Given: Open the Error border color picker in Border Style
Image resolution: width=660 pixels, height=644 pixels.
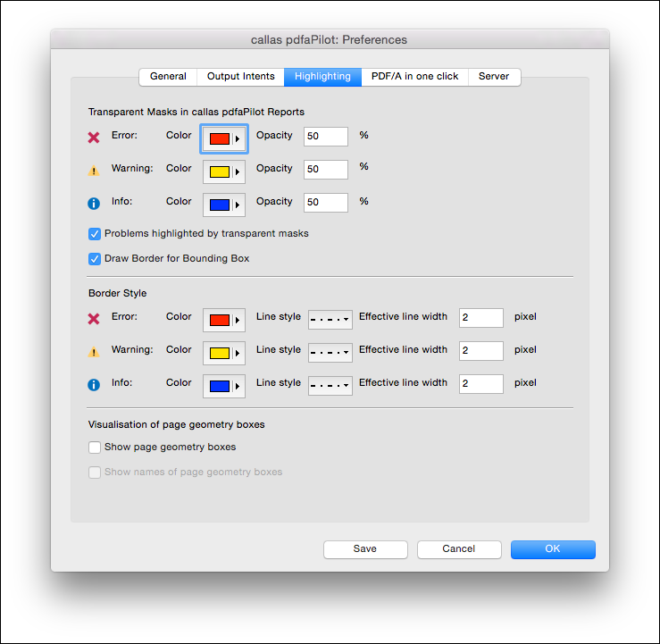Looking at the screenshot, I should tap(224, 321).
